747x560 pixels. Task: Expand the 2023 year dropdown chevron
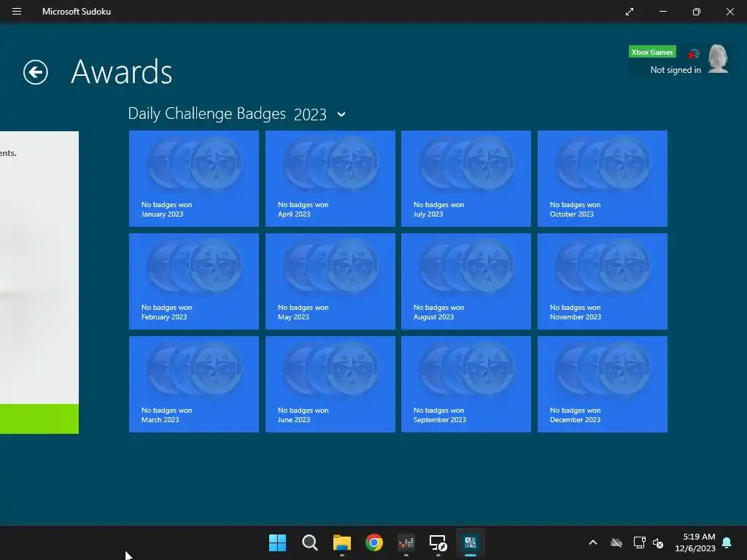pos(341,114)
